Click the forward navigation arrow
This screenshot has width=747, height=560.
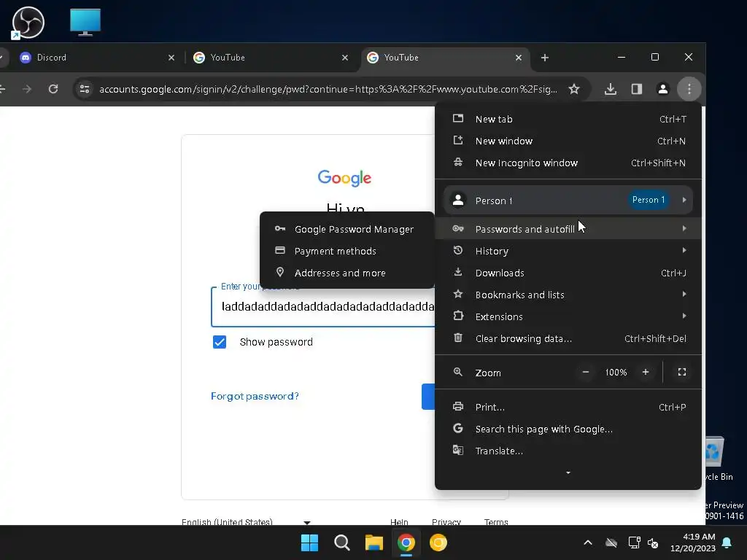point(27,89)
